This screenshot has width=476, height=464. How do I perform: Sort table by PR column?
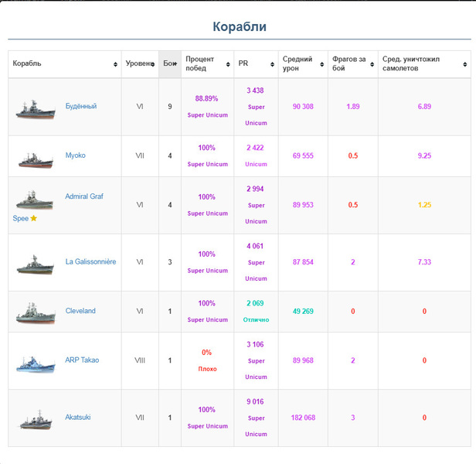point(255,63)
